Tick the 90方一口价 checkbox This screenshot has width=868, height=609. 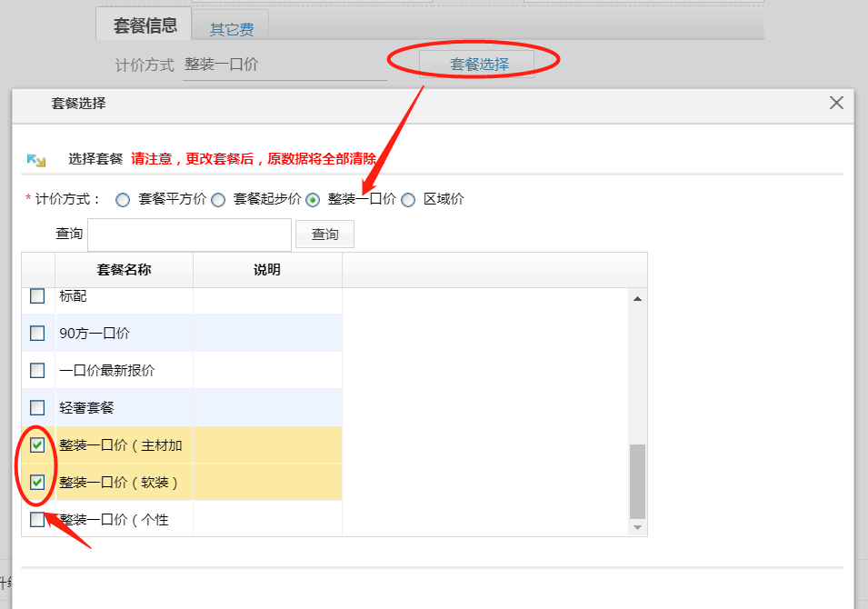(x=37, y=334)
